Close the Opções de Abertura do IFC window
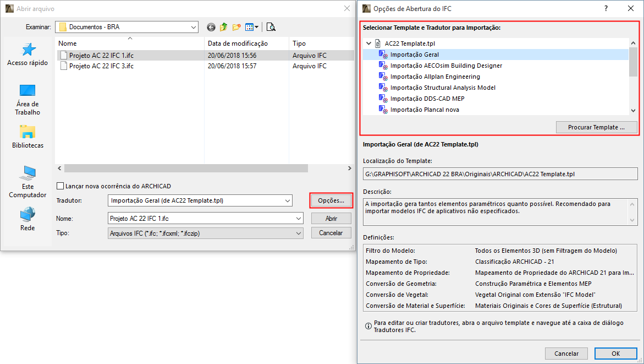The height and width of the screenshot is (364, 644). coord(630,9)
